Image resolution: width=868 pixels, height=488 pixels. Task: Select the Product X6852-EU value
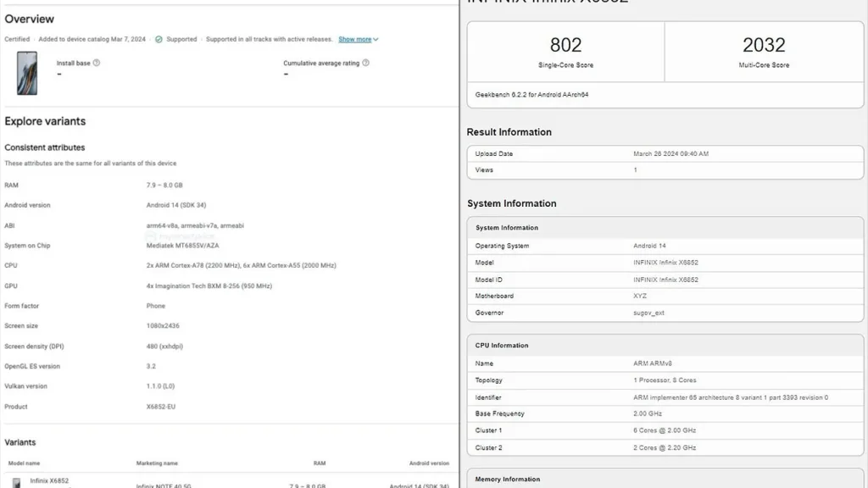click(160, 407)
